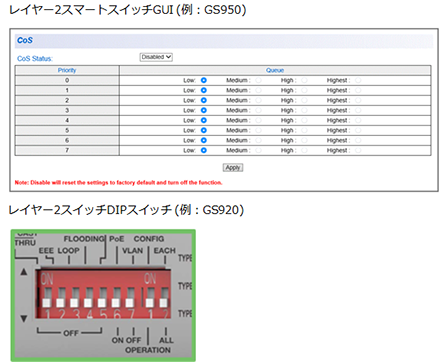Select High queue for priority 3
440x362 pixels.
(x=304, y=110)
